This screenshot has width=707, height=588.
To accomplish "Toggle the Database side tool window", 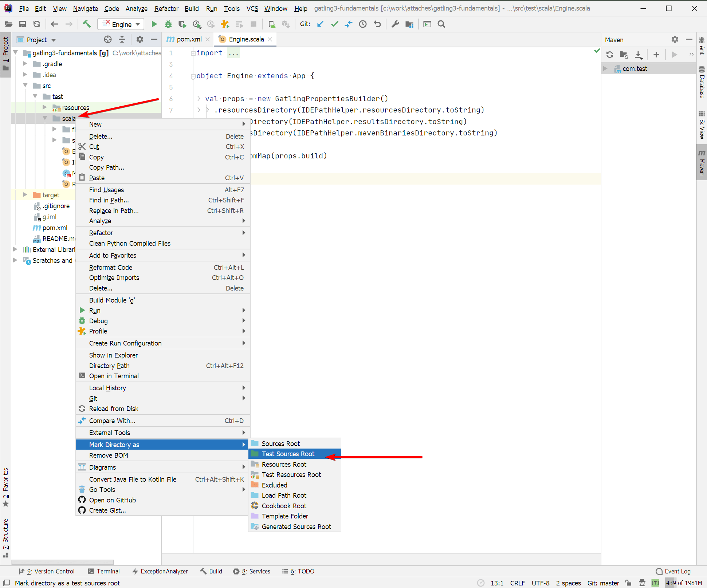I will coord(702,83).
